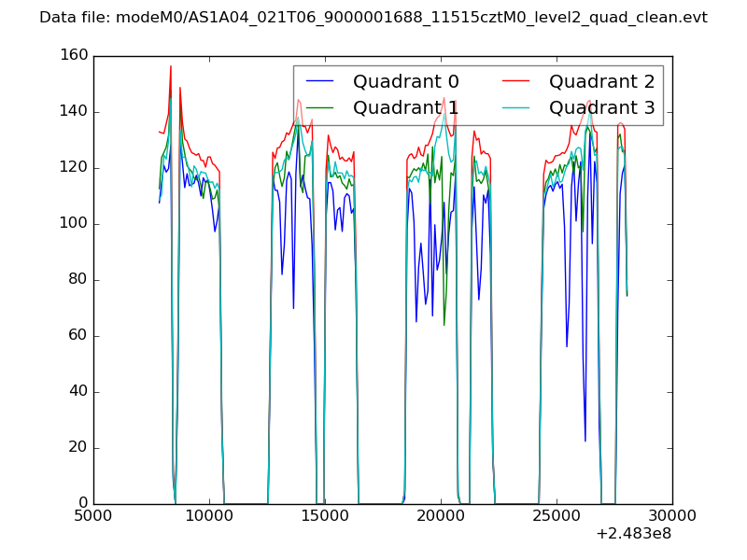Click the 30000 x-axis tick label
Viewport: 747px width, 560px height.
point(672,515)
